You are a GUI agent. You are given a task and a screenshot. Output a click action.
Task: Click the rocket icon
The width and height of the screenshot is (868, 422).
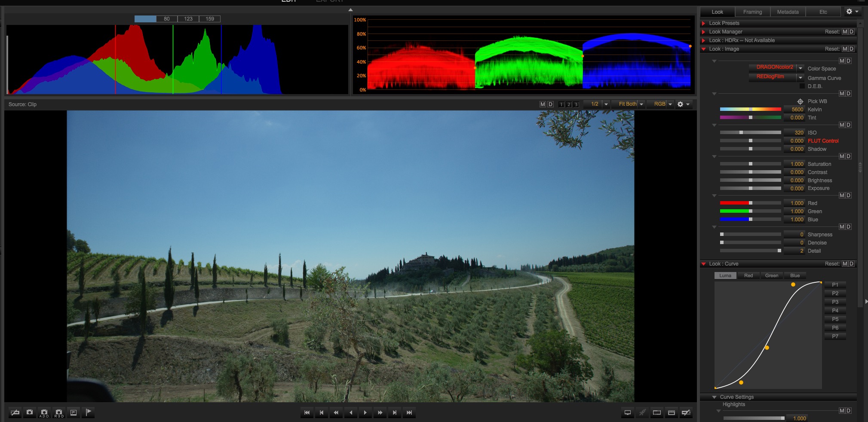pos(642,413)
